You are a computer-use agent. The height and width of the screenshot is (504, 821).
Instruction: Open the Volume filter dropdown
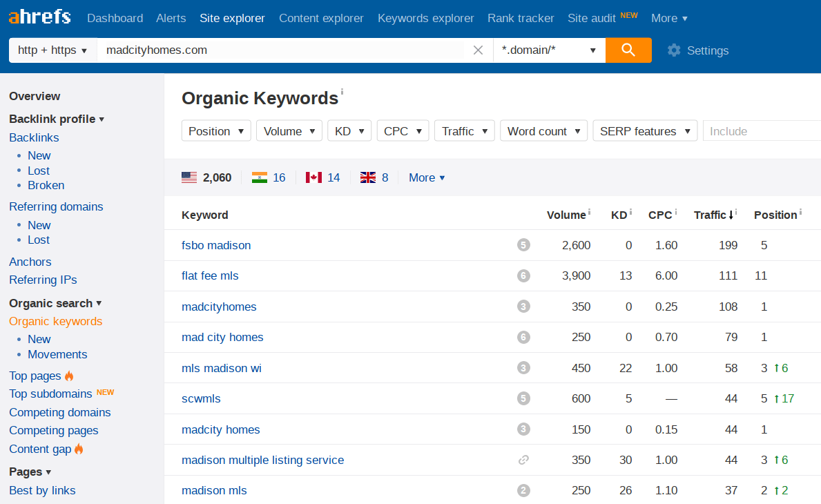[x=289, y=131]
